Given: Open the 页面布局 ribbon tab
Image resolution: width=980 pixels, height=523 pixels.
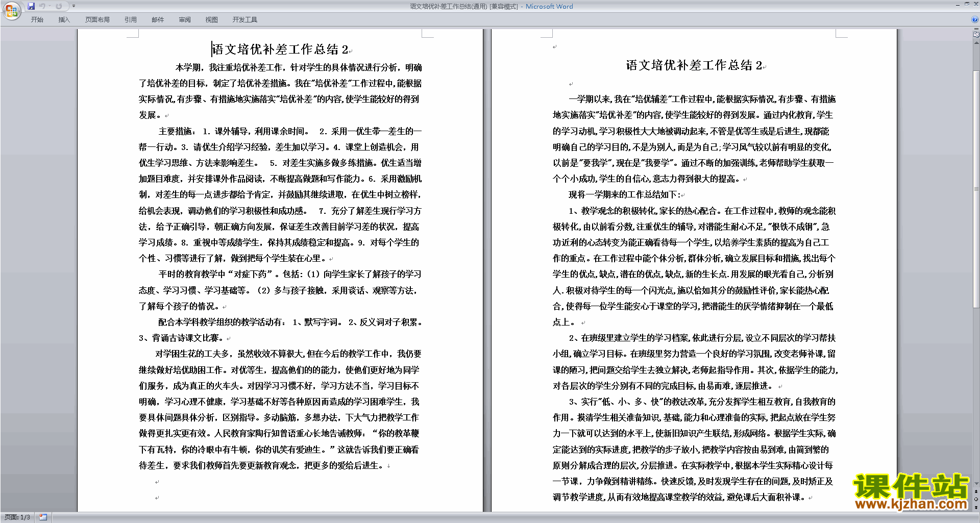Looking at the screenshot, I should [x=97, y=20].
